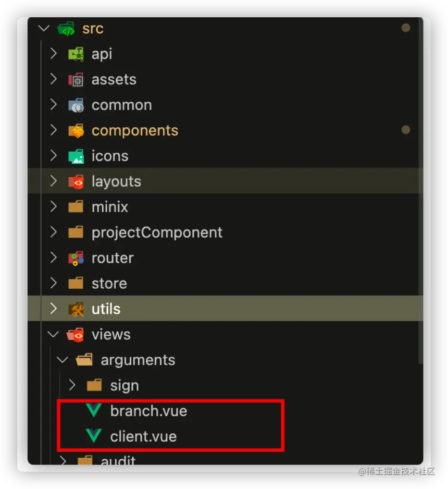This screenshot has height=489, width=448.
Task: Select the layouts folder label
Action: [x=116, y=182]
